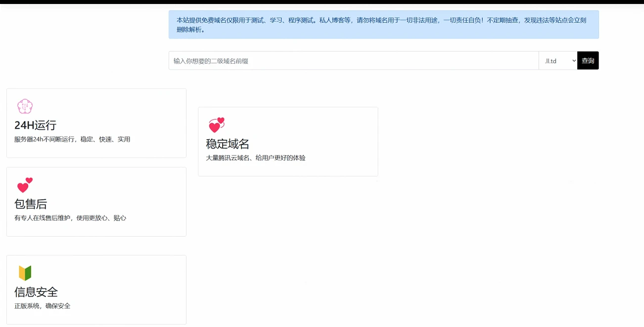Click the 信息安全 card title

click(36, 292)
